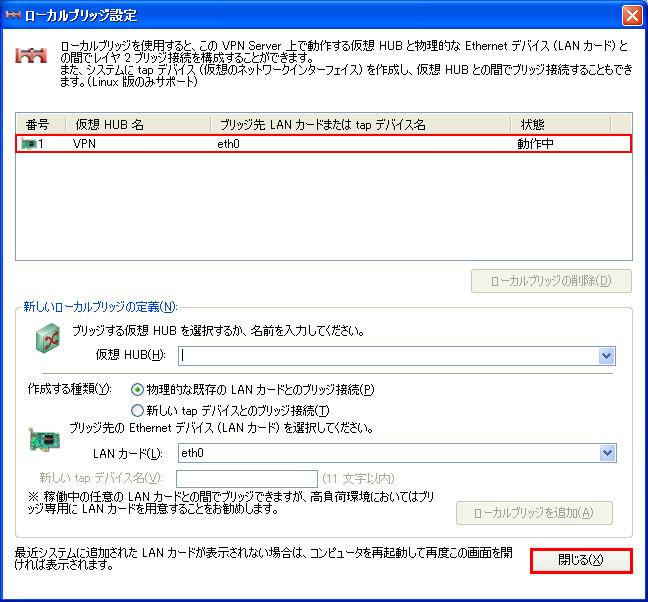Click the network card icon in row 1

click(29, 144)
